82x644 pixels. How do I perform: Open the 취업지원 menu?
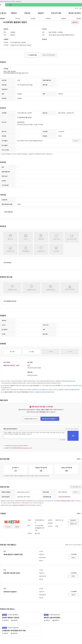[x=27, y=13]
